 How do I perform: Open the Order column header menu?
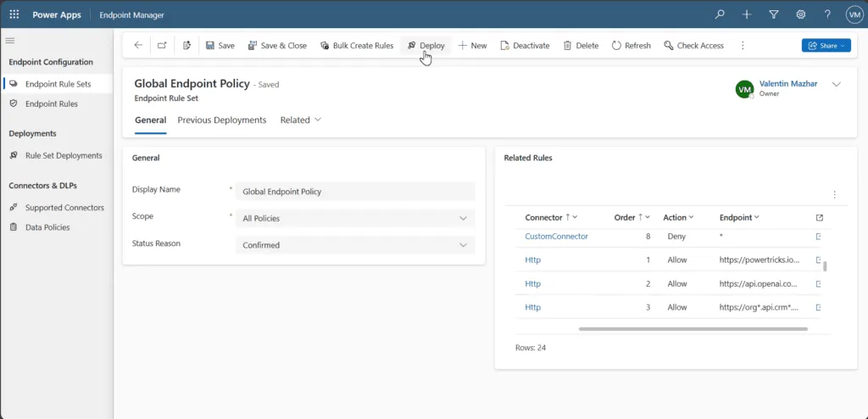pos(632,218)
